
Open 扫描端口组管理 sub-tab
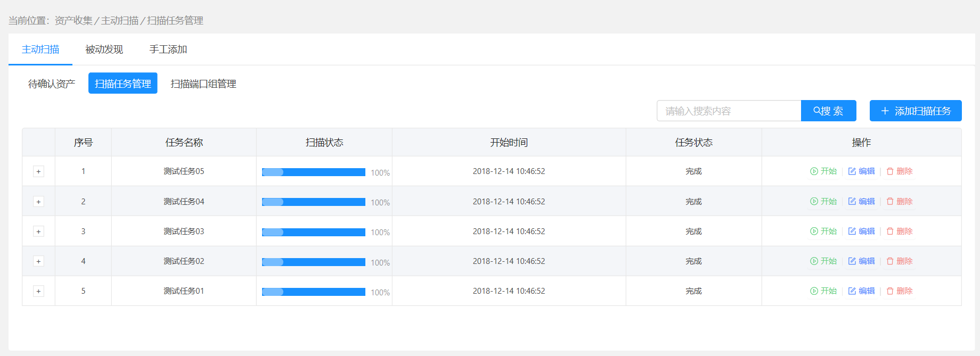(x=203, y=84)
